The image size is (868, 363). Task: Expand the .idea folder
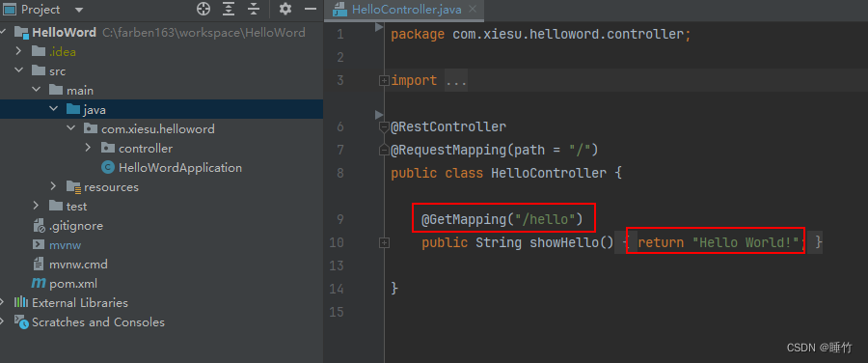19,51
